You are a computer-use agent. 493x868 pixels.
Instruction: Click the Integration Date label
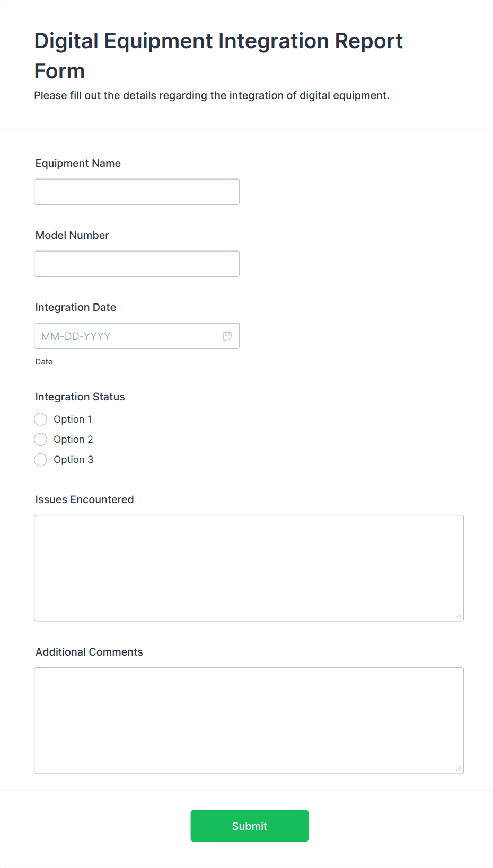[x=76, y=307]
